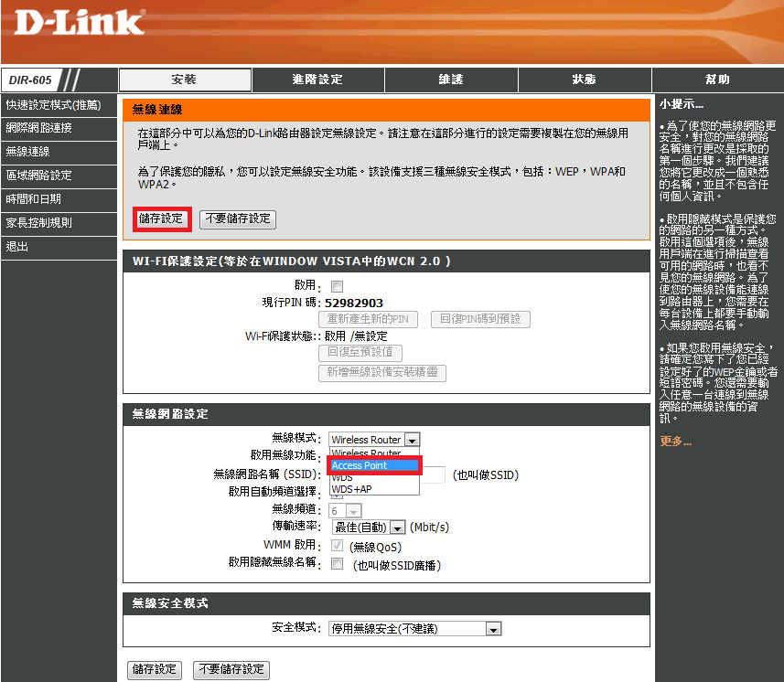
Task: Click the DIR-605 model label
Action: tap(30, 80)
